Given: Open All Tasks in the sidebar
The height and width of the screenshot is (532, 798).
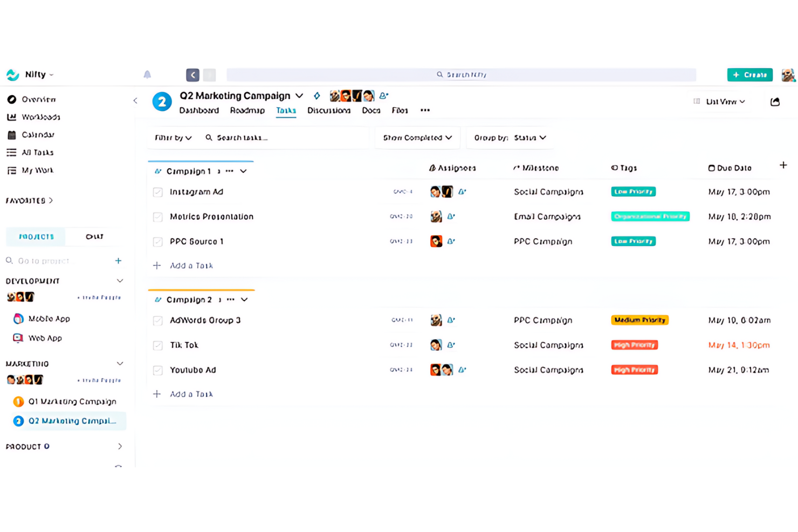Looking at the screenshot, I should tap(30, 153).
